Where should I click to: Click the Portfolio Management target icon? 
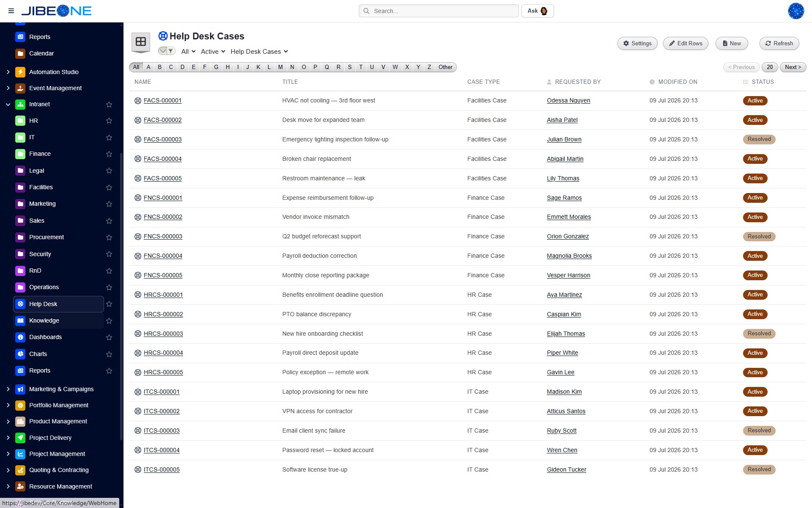point(20,405)
